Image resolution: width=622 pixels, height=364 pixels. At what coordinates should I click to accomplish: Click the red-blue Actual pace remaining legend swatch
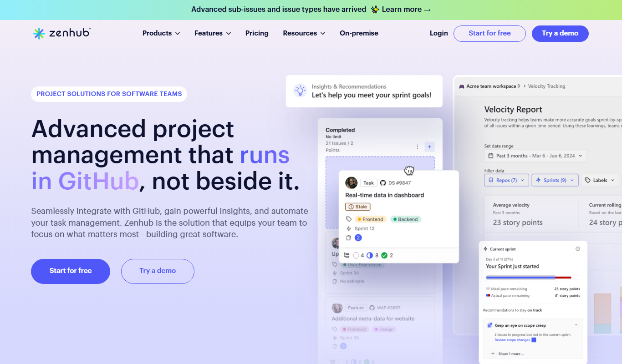point(488,295)
